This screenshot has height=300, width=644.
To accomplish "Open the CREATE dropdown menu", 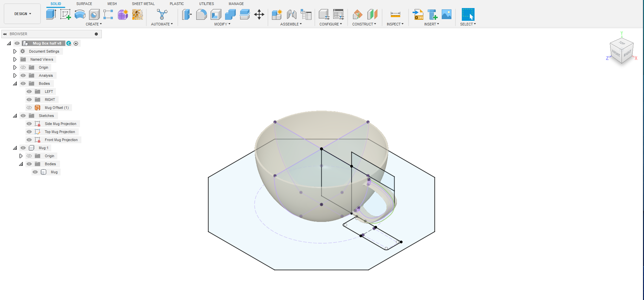I will click(x=94, y=24).
